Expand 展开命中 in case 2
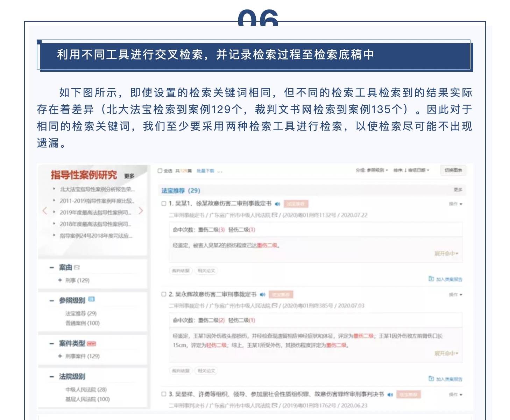Viewport: 510px width, 420px height. pos(446,353)
